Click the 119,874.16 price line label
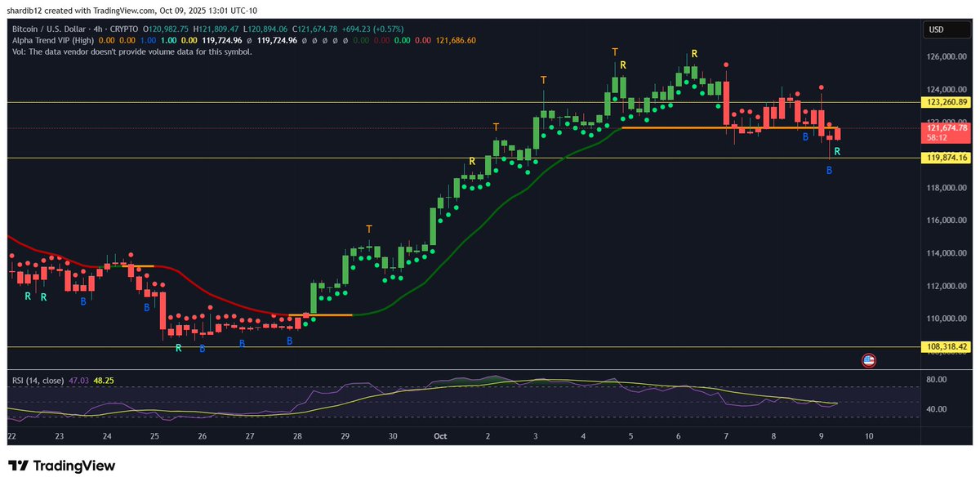Image resolution: width=980 pixels, height=486 pixels. tap(947, 158)
